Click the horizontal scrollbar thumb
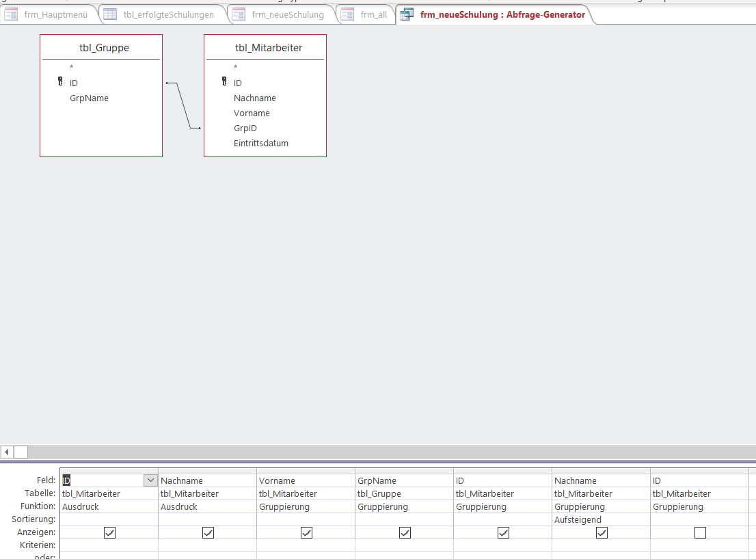The image size is (756, 559). click(x=21, y=452)
